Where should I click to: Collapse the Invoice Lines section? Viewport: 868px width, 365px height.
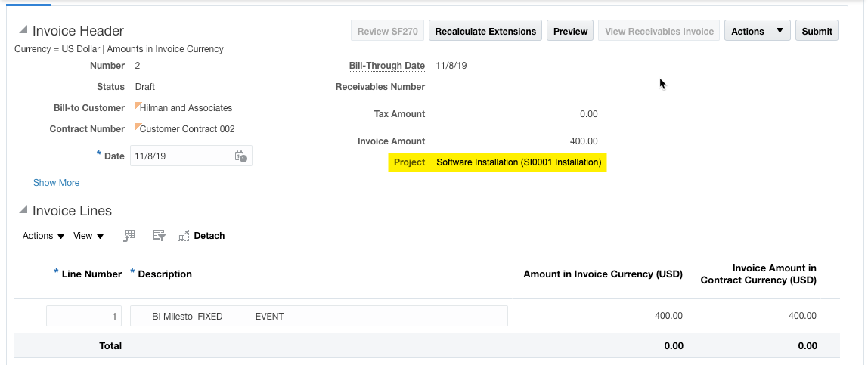tap(23, 210)
